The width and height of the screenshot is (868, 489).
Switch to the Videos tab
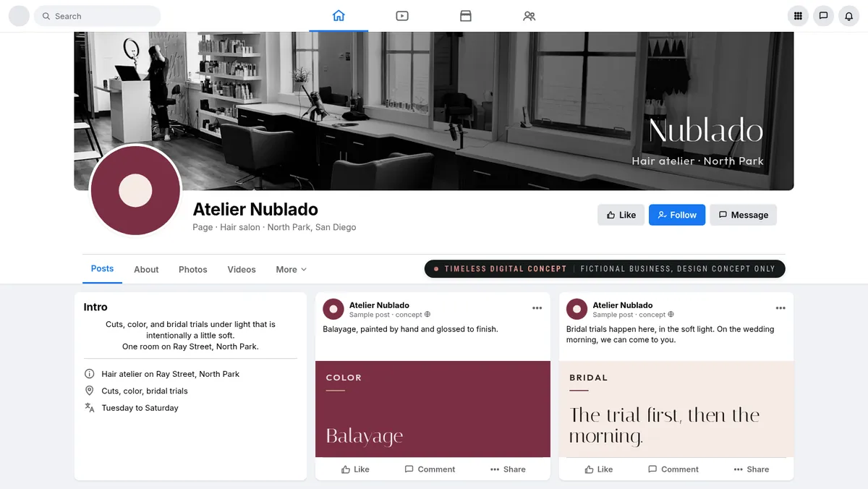click(242, 269)
